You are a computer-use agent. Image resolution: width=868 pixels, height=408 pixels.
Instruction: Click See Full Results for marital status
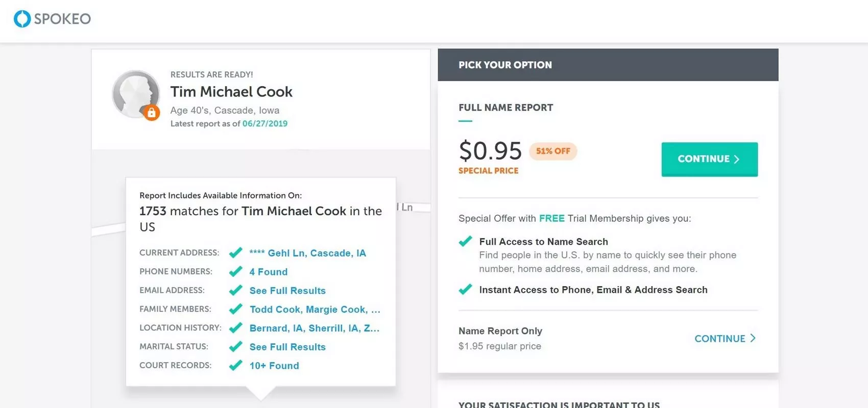287,347
